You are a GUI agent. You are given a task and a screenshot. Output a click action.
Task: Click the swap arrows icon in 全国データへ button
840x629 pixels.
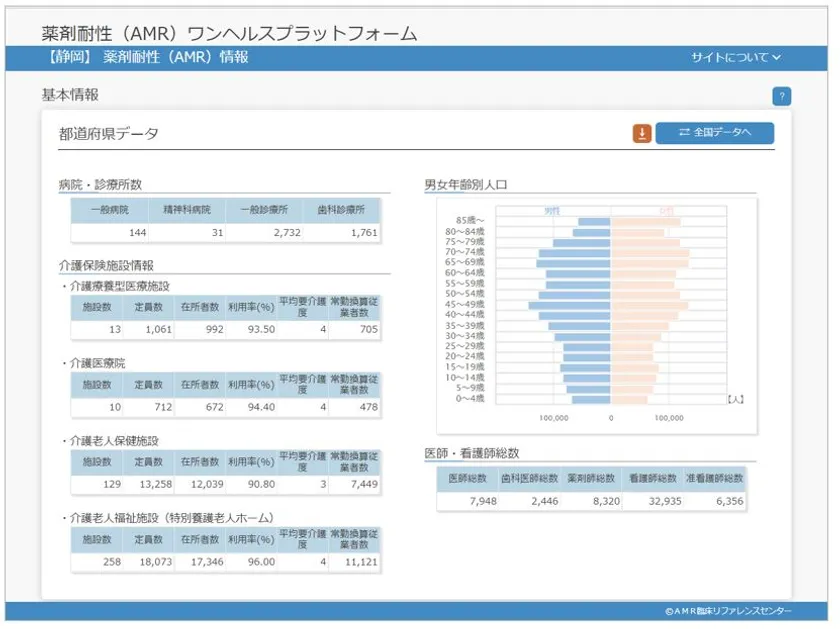(684, 133)
